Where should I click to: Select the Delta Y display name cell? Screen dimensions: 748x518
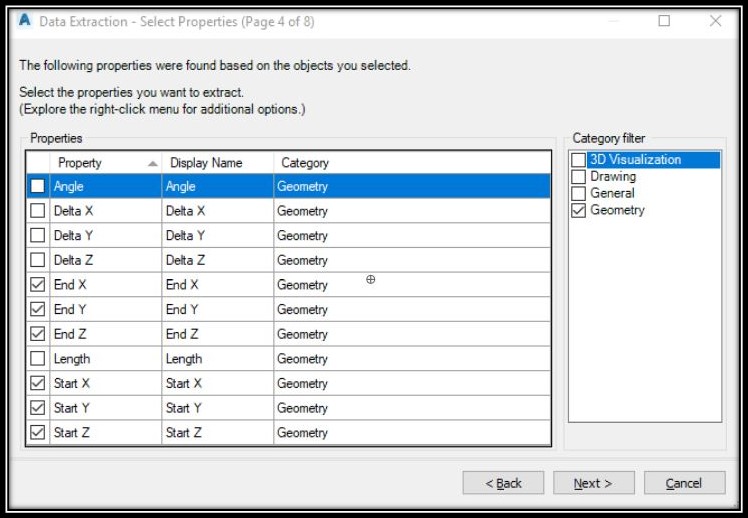coord(218,235)
